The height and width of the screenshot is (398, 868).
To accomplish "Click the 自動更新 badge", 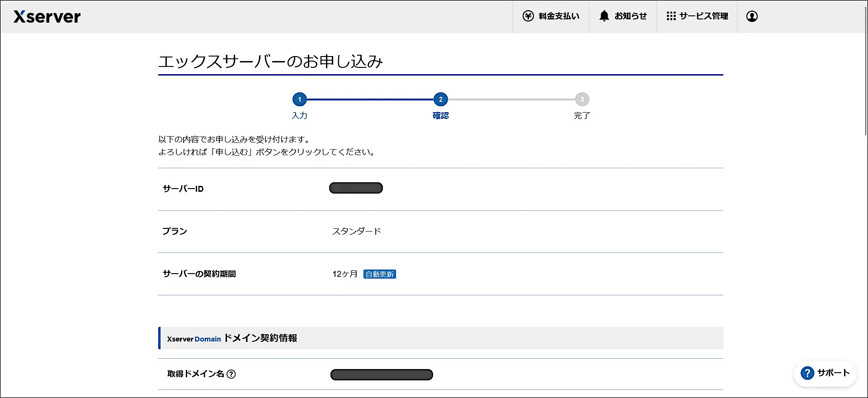I will click(x=380, y=274).
